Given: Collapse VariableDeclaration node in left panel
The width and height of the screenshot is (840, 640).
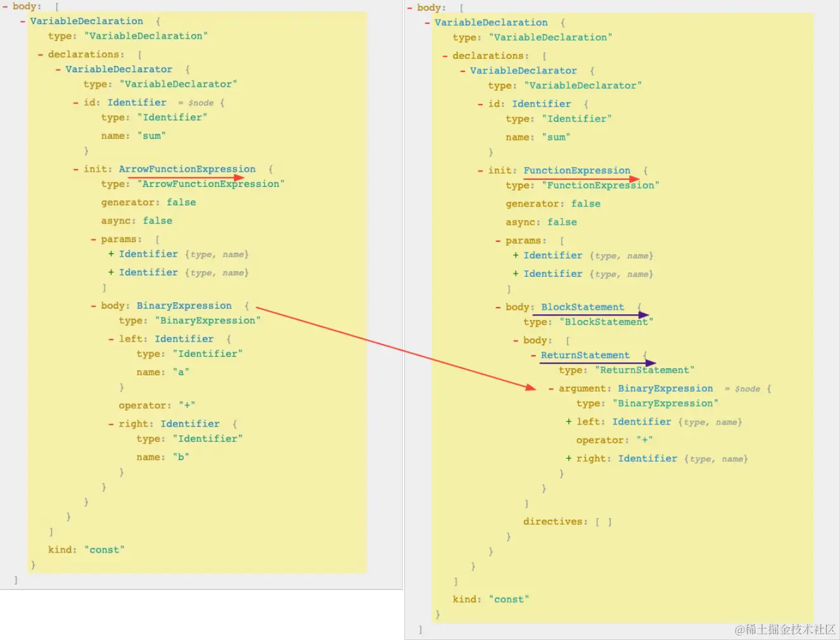Looking at the screenshot, I should click(23, 22).
